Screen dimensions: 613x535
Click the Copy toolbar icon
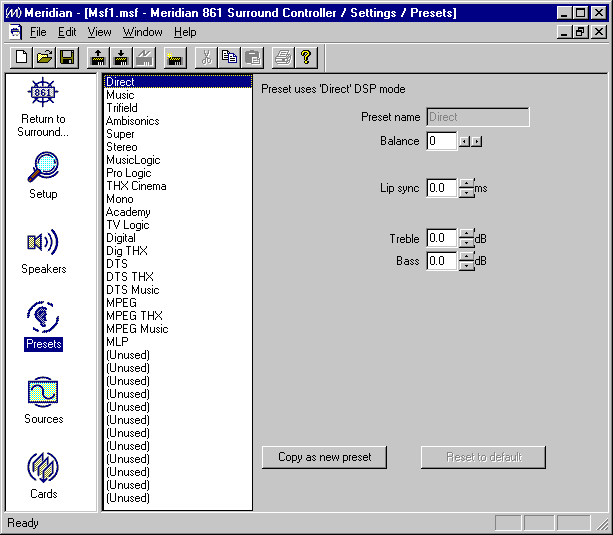coord(229,58)
